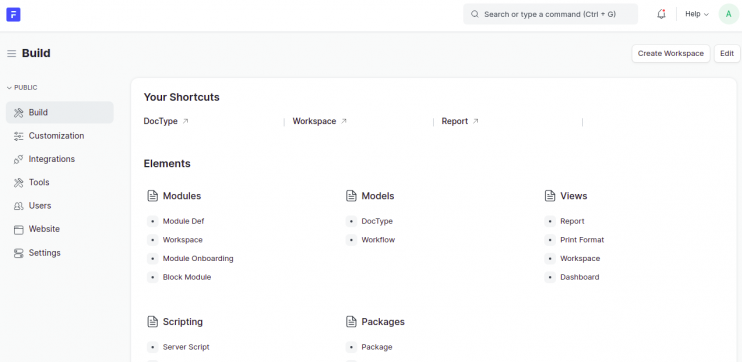Open the DocType shortcut

pyautogui.click(x=160, y=121)
